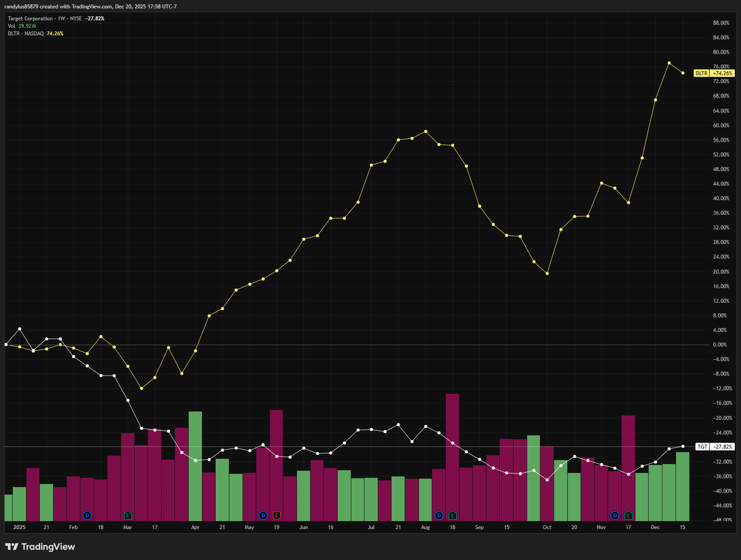Open the November earnings marker E
Screen dimensions: 741x560
click(629, 515)
